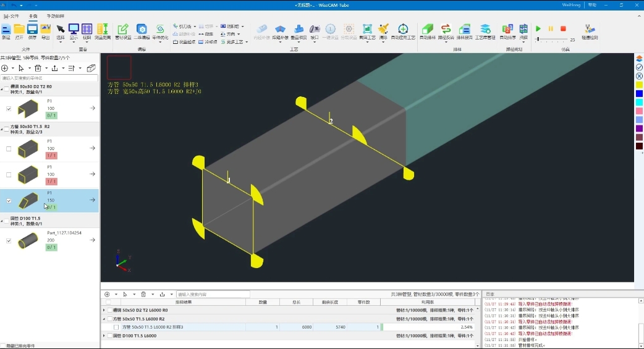This screenshot has width=644, height=349.
Task: Select the yellow color swatch in right palette
Action: 639,85
